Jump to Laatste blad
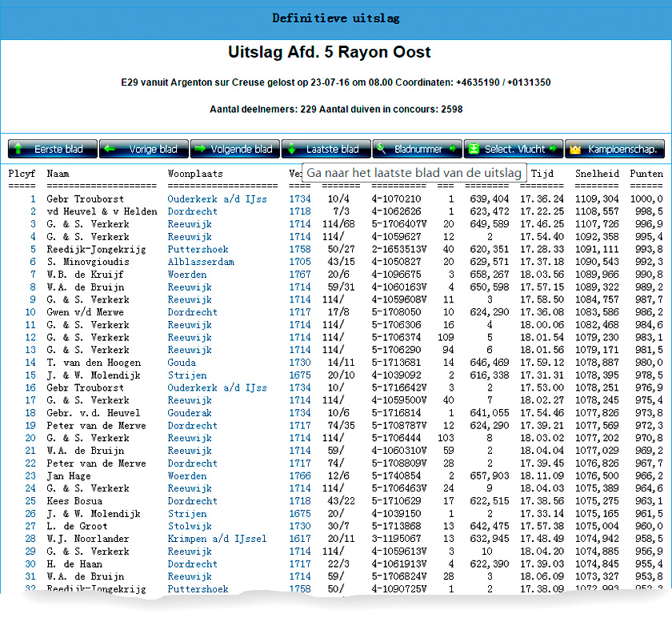The image size is (672, 622). (326, 149)
